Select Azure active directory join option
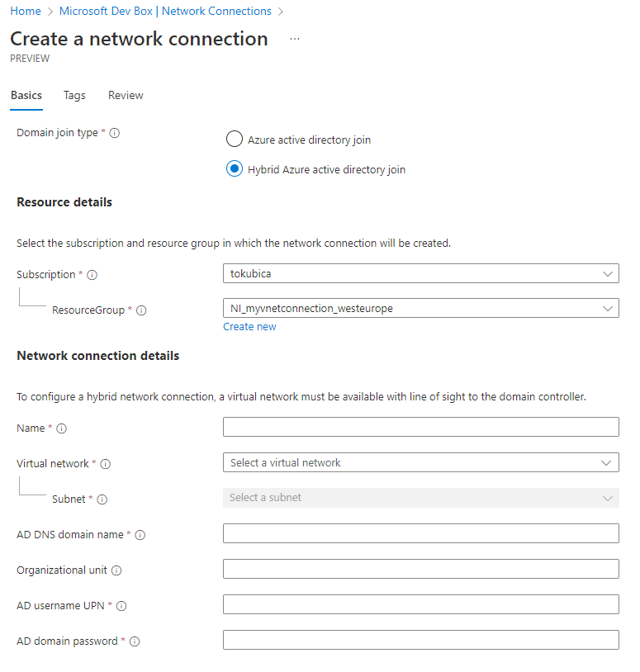Screen dimensions: 640x672 pyautogui.click(x=235, y=140)
